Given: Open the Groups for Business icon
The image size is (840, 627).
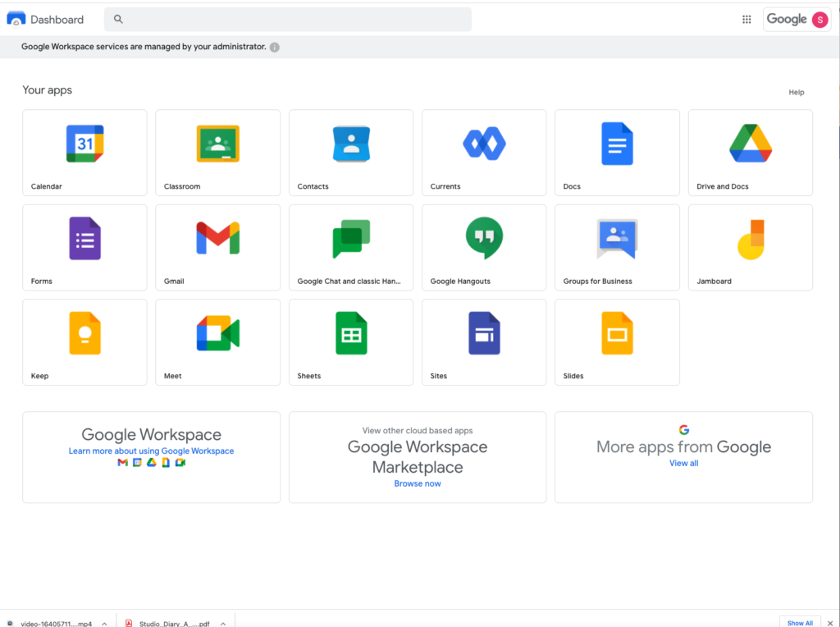Looking at the screenshot, I should click(x=617, y=239).
